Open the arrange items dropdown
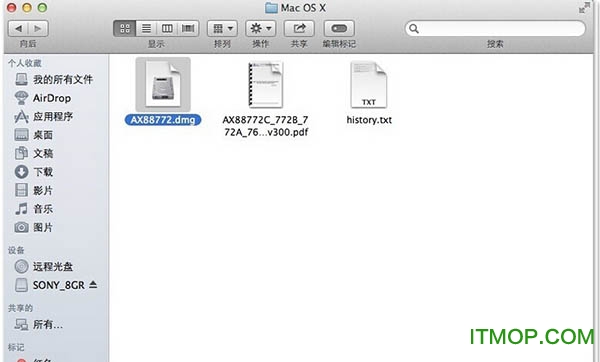This screenshot has height=362, width=600. pyautogui.click(x=222, y=28)
